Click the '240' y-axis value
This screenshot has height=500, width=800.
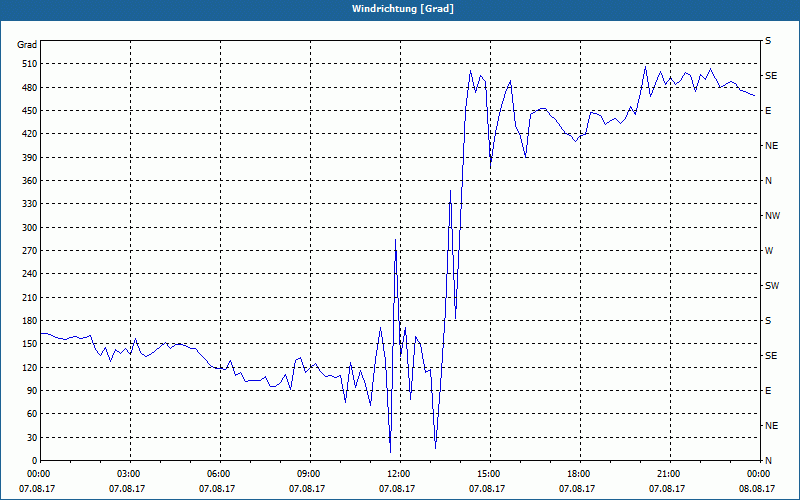[x=29, y=274]
